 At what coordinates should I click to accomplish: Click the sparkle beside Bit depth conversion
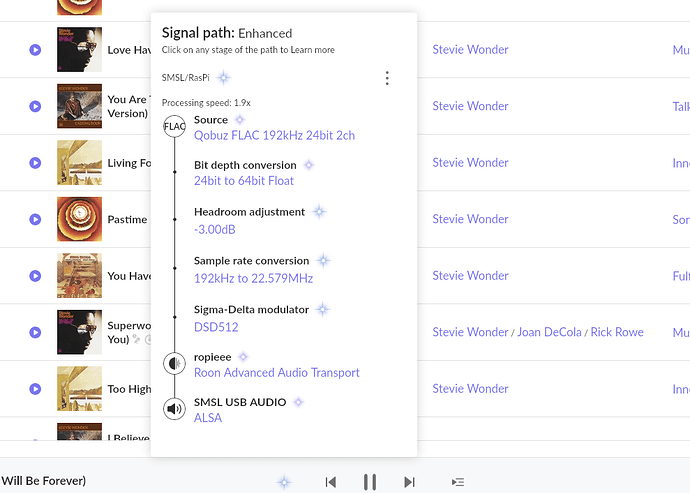point(309,165)
